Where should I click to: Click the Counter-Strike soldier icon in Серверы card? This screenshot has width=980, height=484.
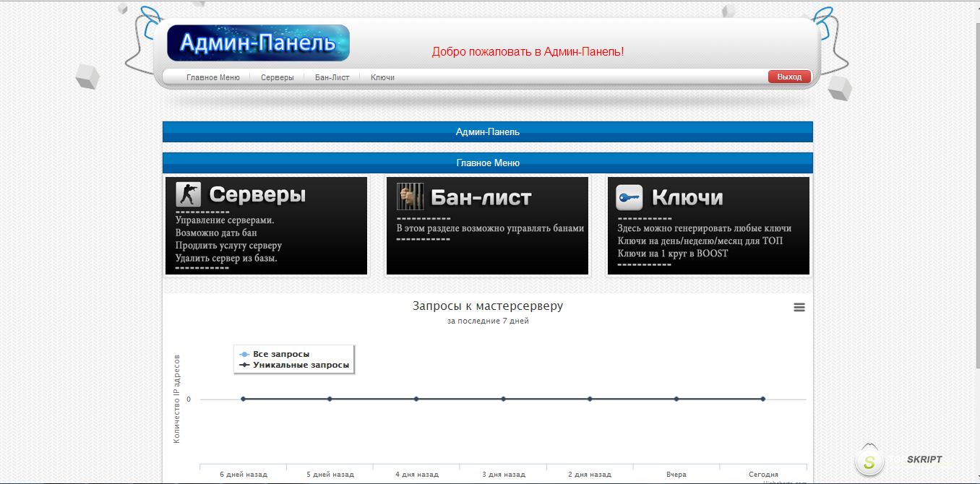(188, 194)
